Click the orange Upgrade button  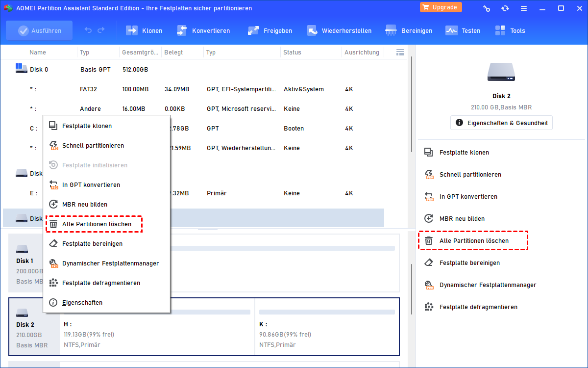(x=441, y=7)
